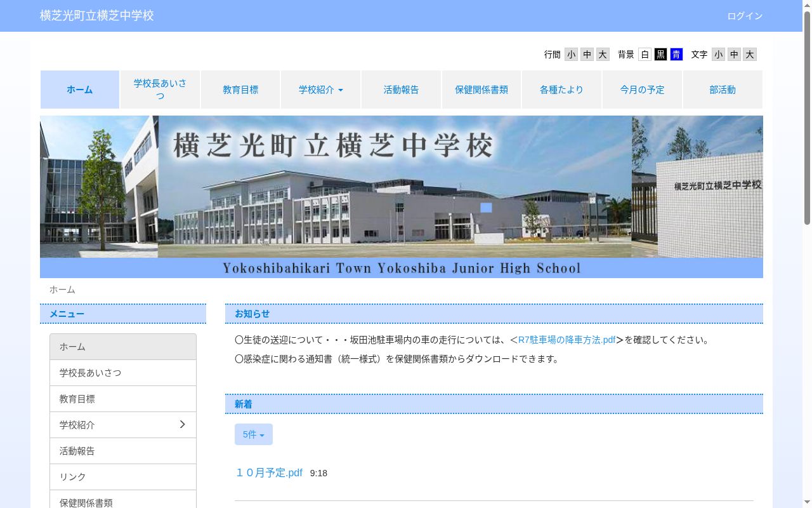This screenshot has width=812, height=508.
Task: Select ホーム in the side menu
Action: click(x=123, y=347)
